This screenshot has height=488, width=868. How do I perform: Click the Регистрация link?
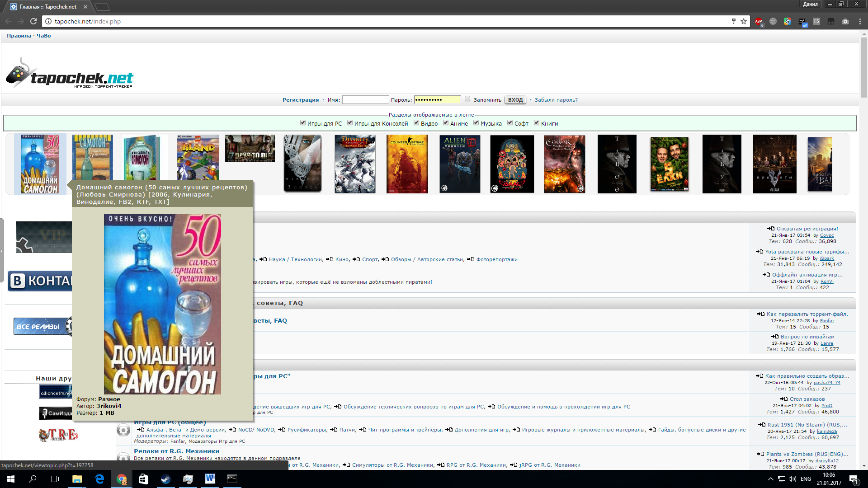[x=301, y=100]
